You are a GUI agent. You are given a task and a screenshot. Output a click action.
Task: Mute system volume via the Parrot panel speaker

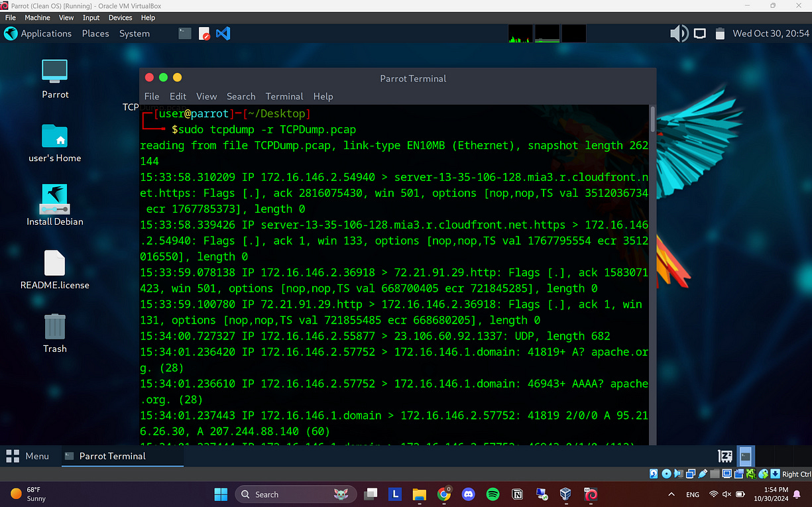679,33
